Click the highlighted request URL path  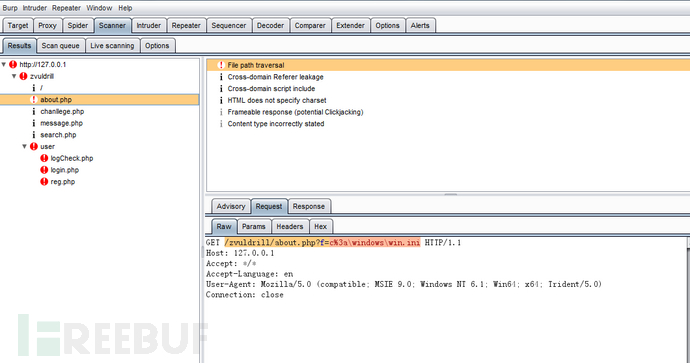322,242
